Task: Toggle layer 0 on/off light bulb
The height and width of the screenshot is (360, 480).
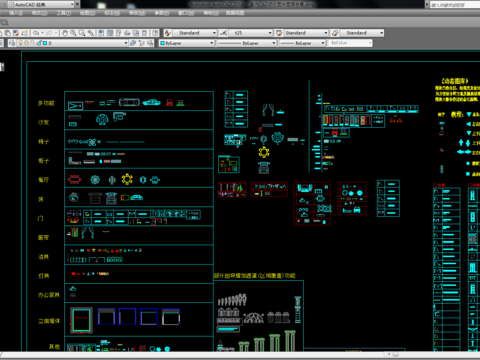Action: click(20, 43)
